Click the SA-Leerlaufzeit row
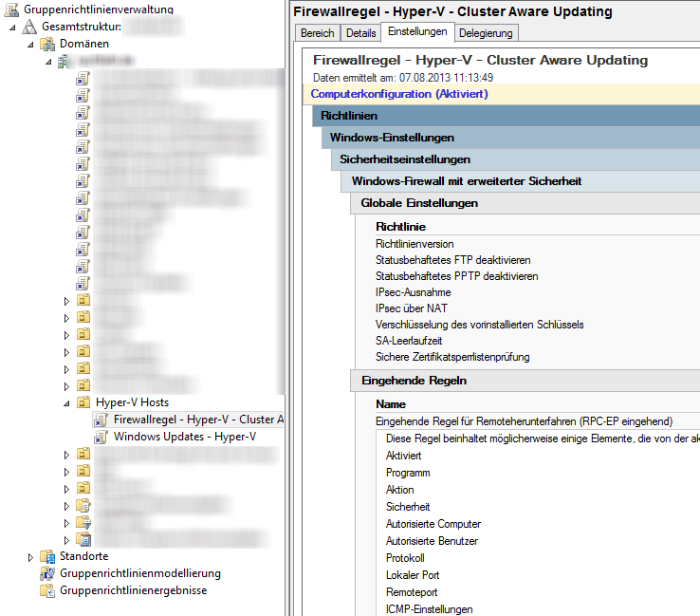This screenshot has height=616, width=700. (409, 341)
